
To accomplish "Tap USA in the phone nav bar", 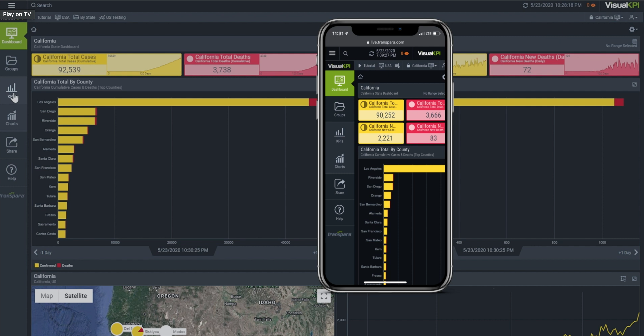I will point(385,66).
